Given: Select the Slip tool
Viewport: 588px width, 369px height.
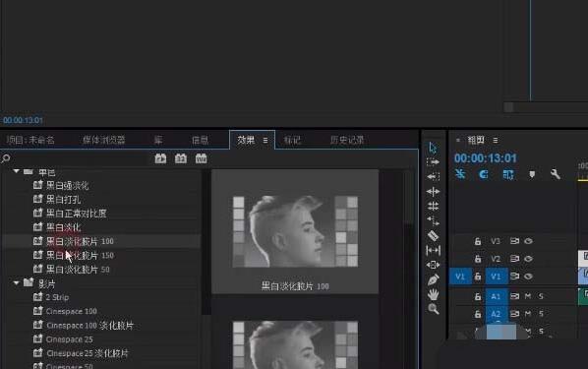Looking at the screenshot, I should pyautogui.click(x=433, y=250).
